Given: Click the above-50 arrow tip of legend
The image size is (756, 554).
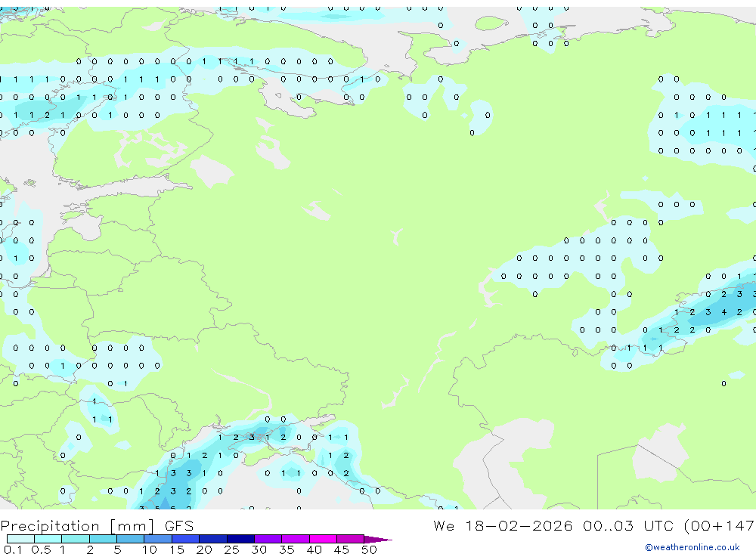Looking at the screenshot, I should pos(377,539).
